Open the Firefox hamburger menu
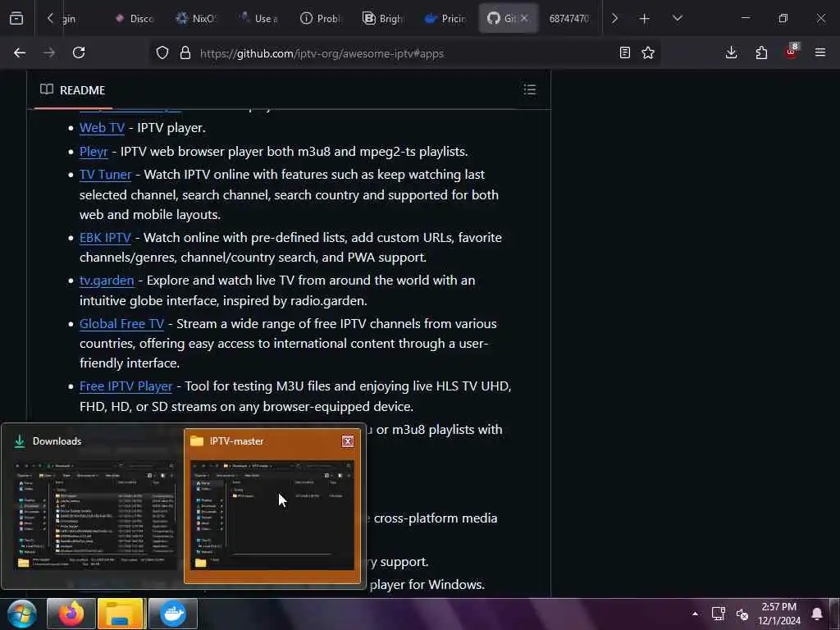Image resolution: width=840 pixels, height=630 pixels. coord(820,52)
